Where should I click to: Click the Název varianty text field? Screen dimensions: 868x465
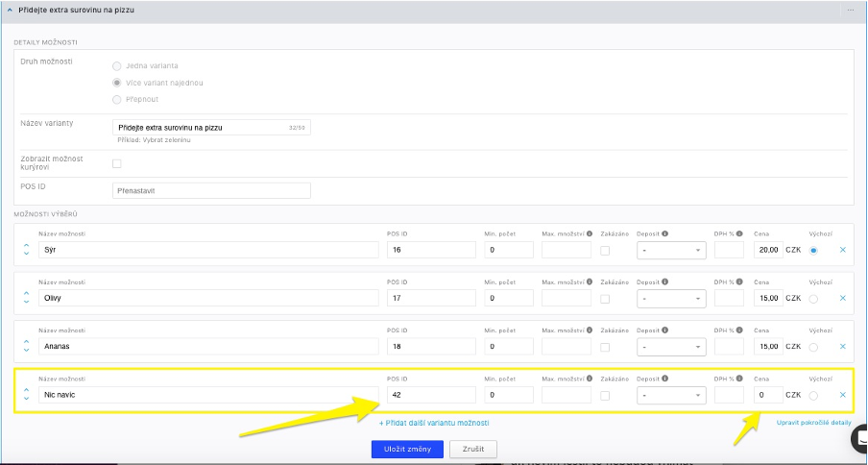coord(211,128)
